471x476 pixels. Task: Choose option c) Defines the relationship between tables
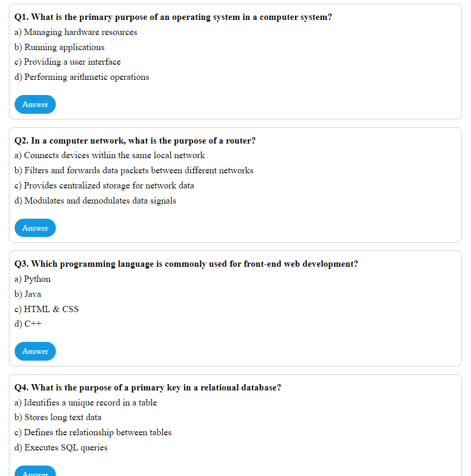pos(92,432)
